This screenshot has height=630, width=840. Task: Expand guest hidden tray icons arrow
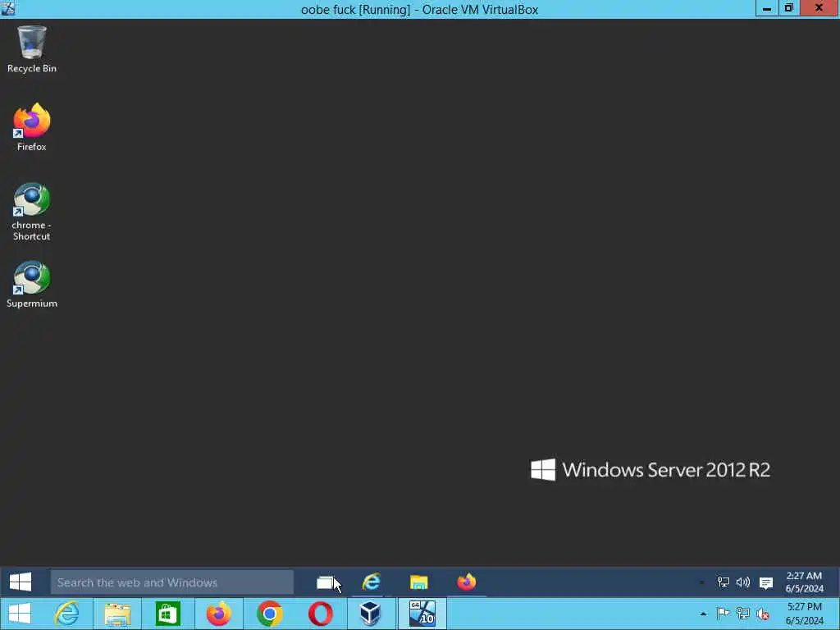[701, 582]
